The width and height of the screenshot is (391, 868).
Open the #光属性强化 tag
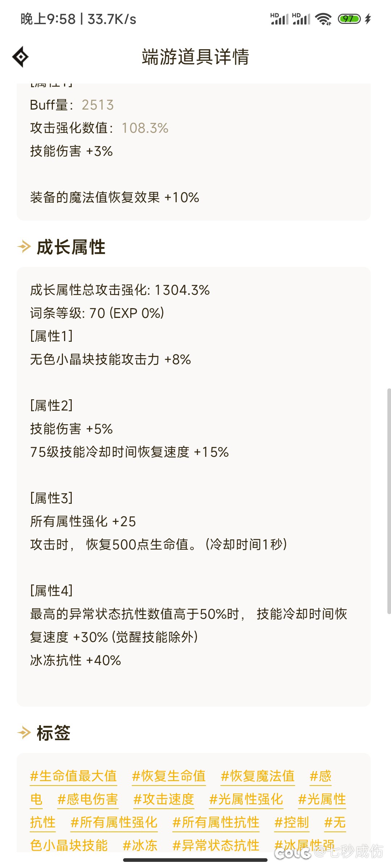(246, 799)
